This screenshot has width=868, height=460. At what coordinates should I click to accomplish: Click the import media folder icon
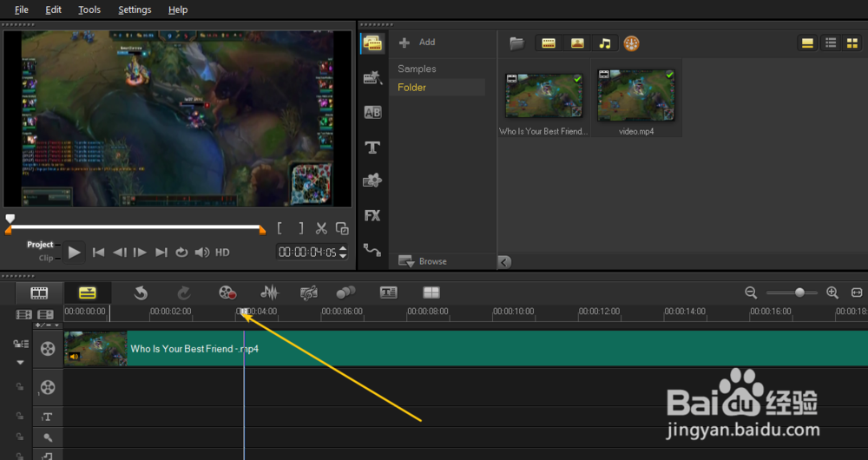(x=517, y=43)
